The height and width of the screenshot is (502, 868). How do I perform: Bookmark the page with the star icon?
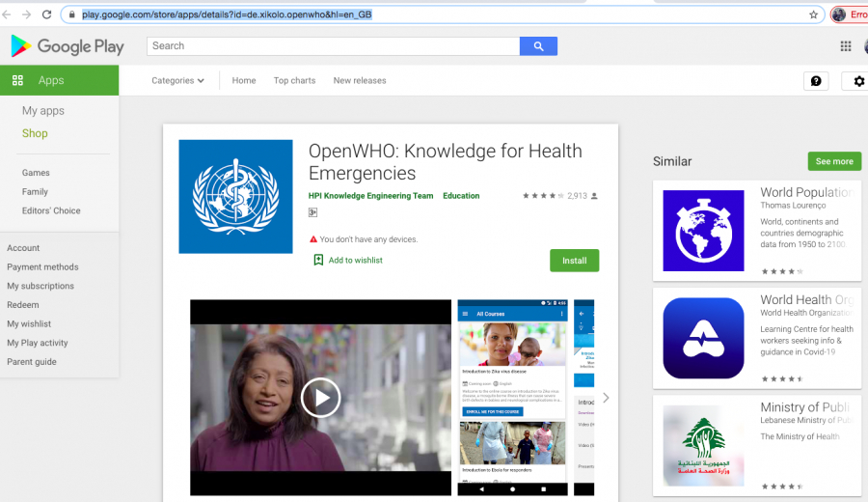813,14
